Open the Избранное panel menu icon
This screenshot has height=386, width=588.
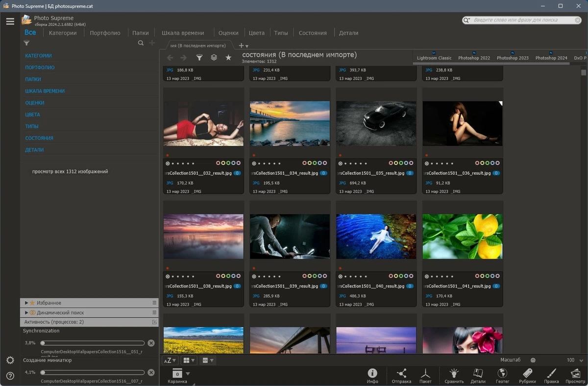pyautogui.click(x=154, y=303)
